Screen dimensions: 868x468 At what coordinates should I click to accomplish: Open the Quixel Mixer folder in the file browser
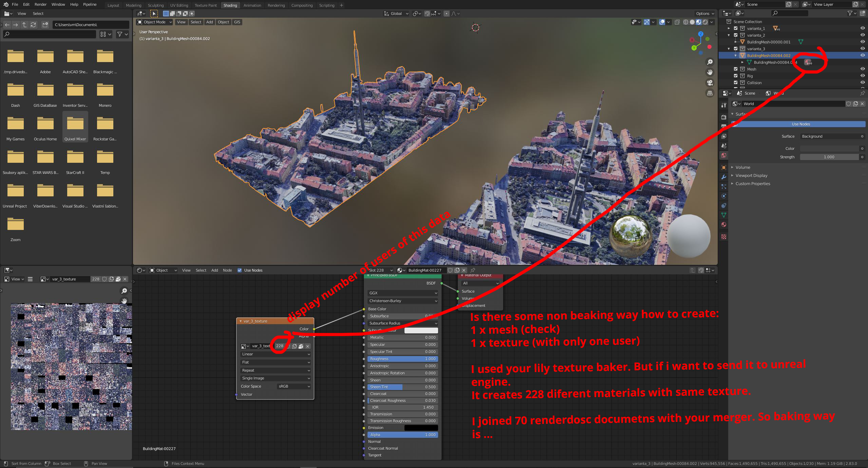pos(75,126)
